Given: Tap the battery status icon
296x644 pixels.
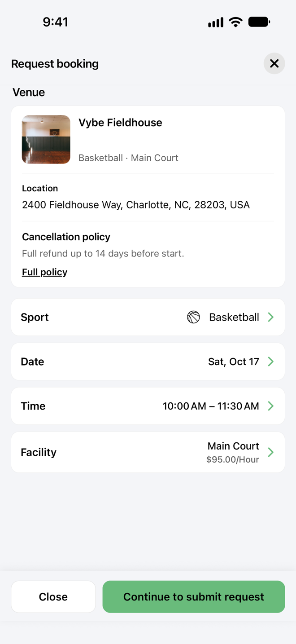Looking at the screenshot, I should [x=259, y=22].
